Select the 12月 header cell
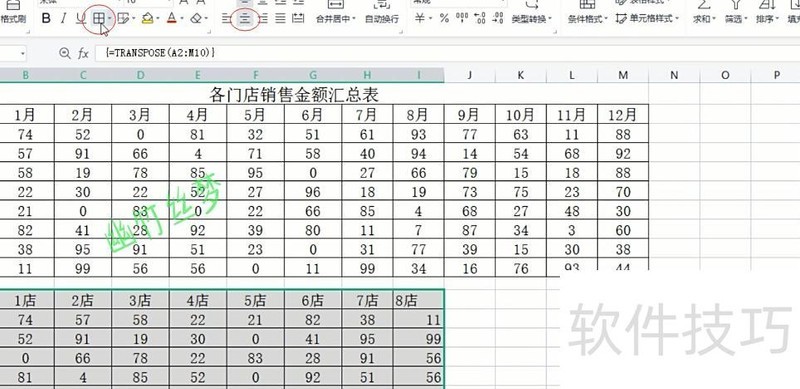The image size is (800, 389). 623,115
